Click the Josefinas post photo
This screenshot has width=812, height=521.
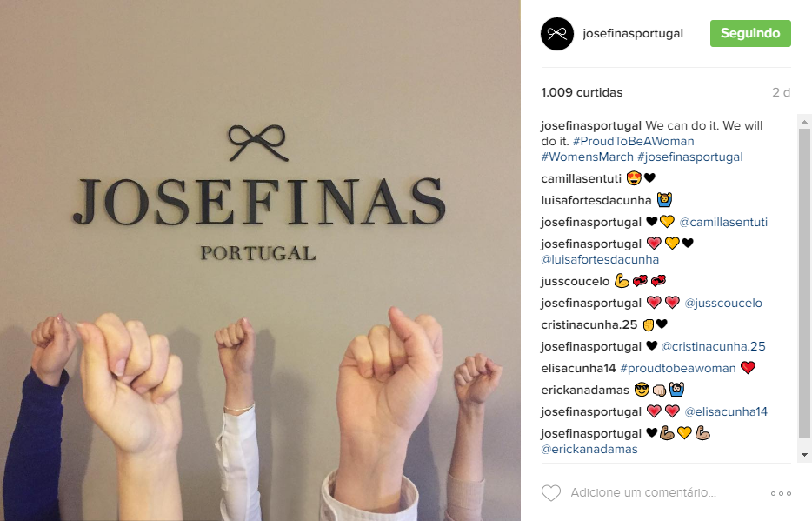[x=260, y=261]
